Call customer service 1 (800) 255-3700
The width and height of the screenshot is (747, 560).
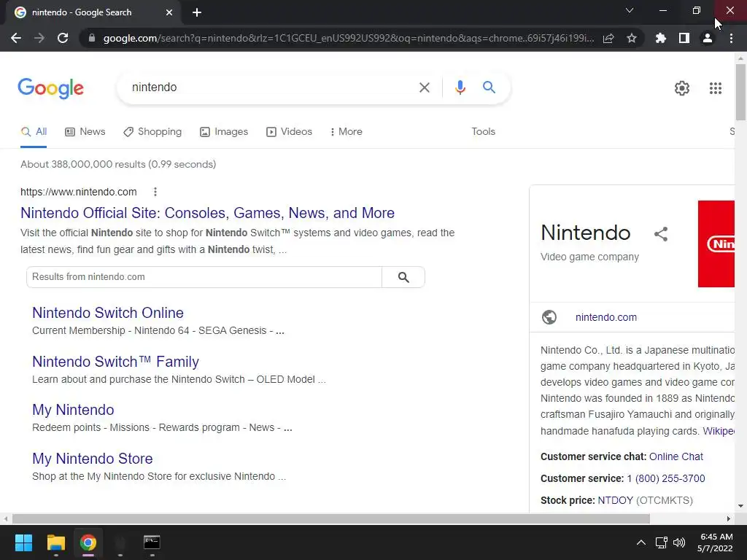[x=665, y=478]
